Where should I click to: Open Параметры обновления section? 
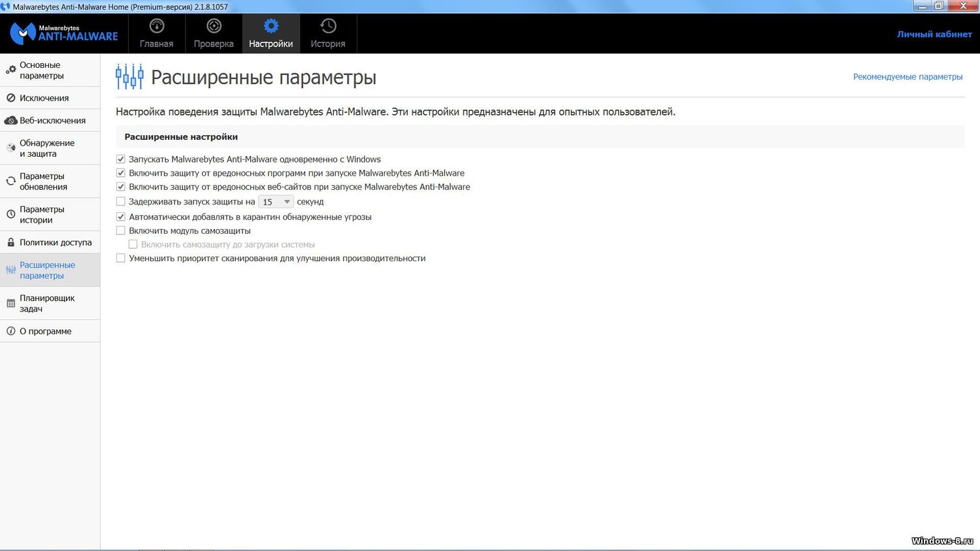click(x=50, y=181)
